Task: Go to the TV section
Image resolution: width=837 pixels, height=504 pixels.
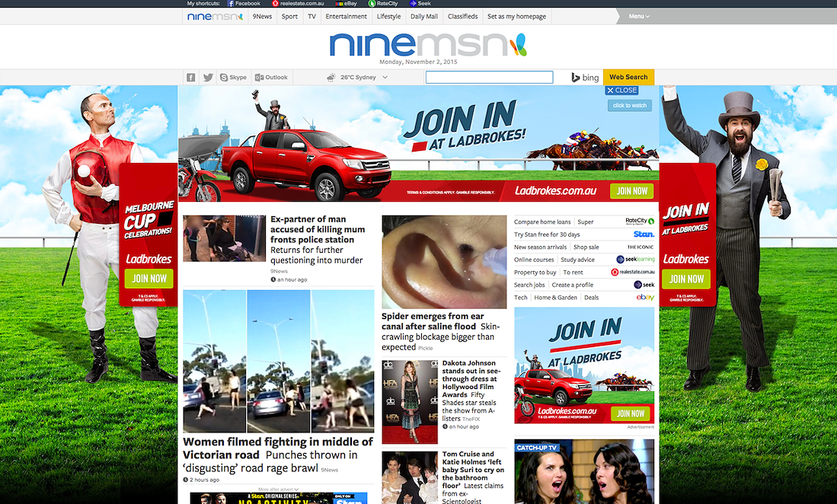Action: [x=311, y=17]
